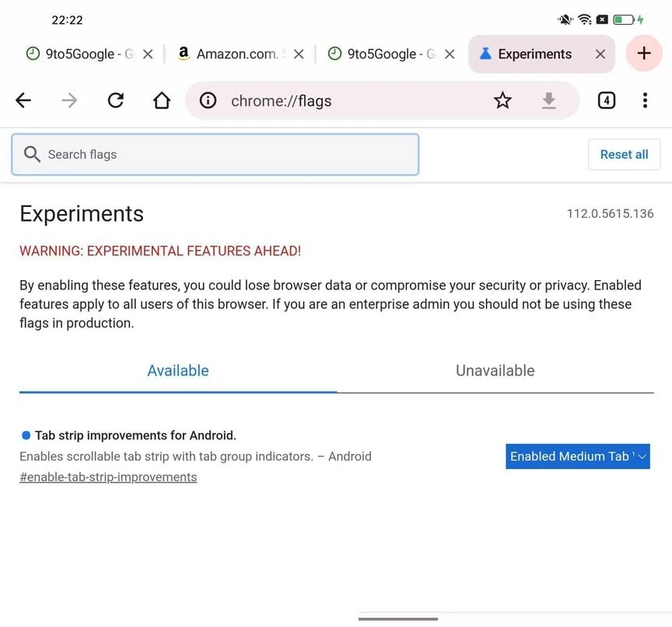The width and height of the screenshot is (672, 627).
Task: Go back to the previous page
Action: point(23,100)
